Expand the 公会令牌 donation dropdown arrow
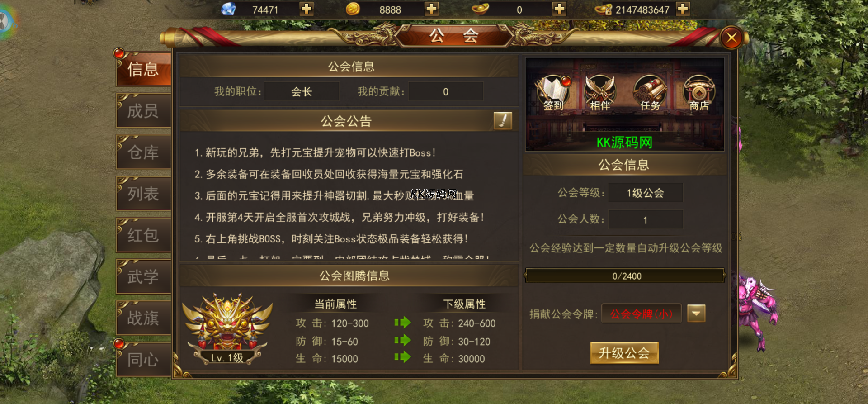The image size is (868, 404). click(x=696, y=313)
